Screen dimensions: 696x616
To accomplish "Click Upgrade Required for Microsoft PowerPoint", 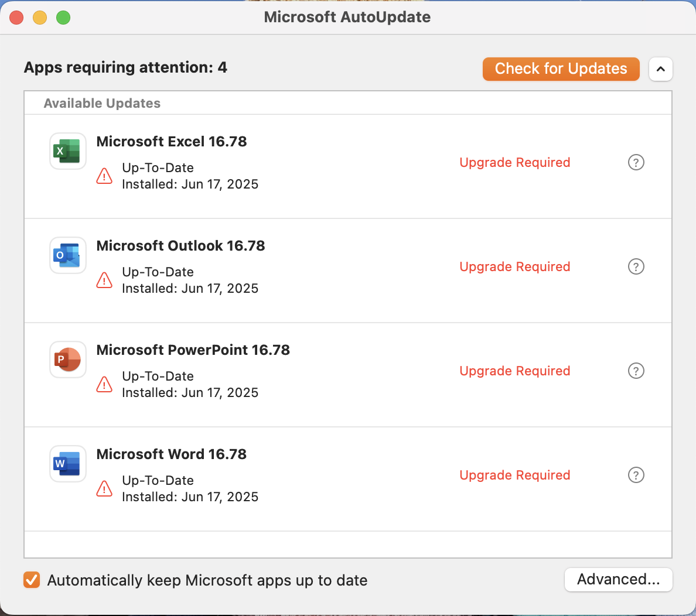I will pos(515,371).
